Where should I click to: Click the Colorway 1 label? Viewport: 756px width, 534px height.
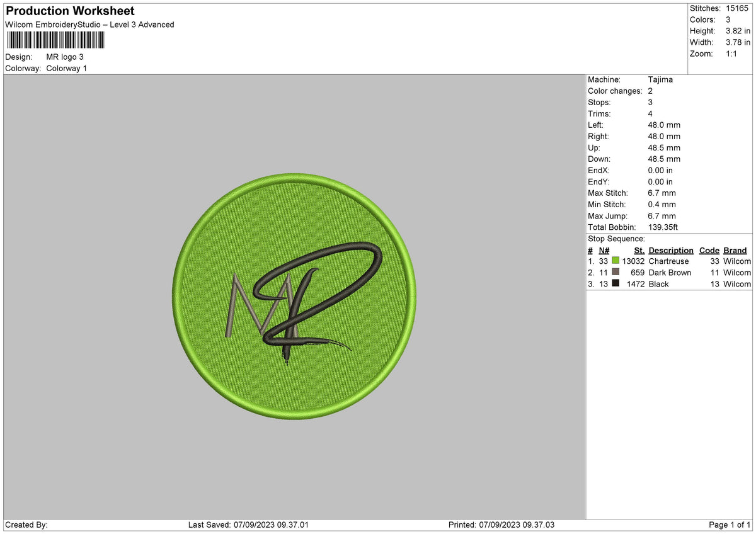pos(66,69)
